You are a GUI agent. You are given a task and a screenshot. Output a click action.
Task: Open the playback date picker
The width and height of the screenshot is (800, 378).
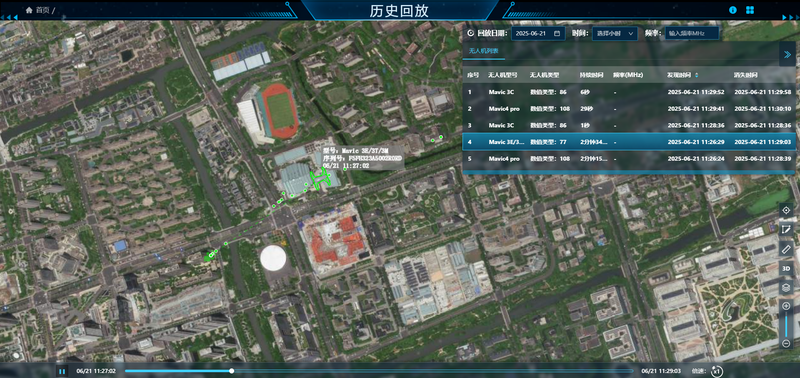537,33
